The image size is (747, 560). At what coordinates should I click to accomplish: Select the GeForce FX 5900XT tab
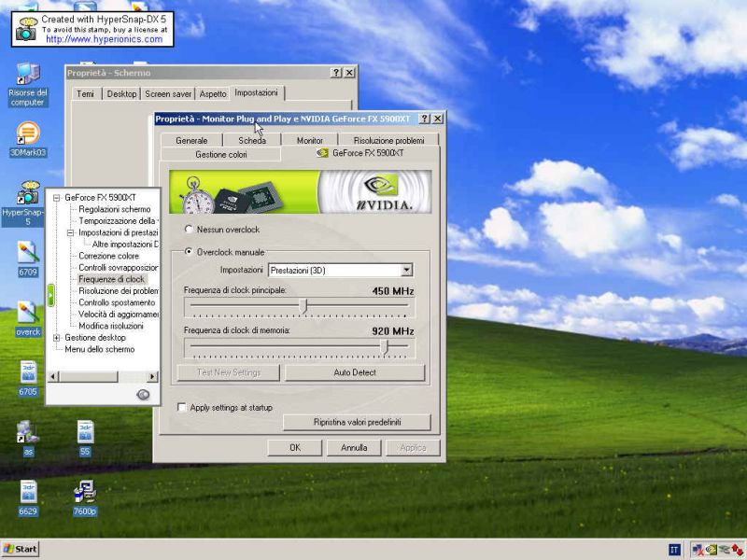pos(360,153)
